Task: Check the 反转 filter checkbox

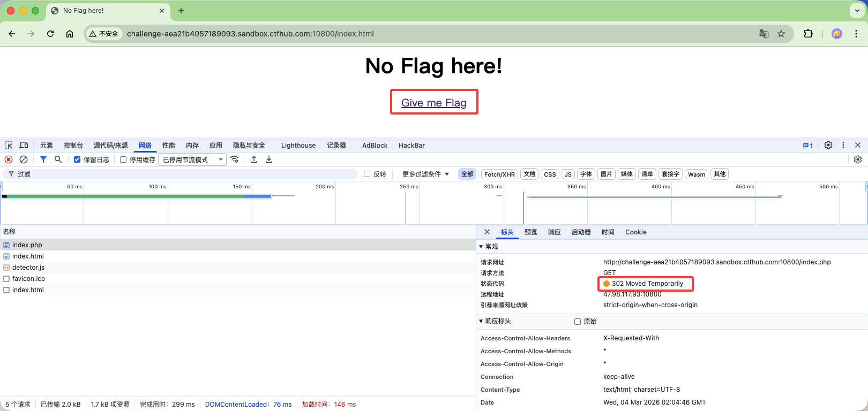Action: [367, 174]
